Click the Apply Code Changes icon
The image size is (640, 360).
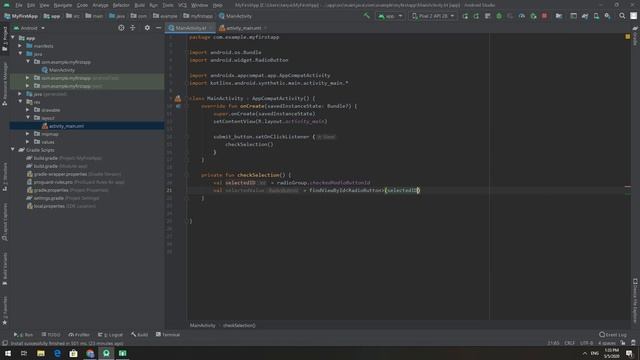point(487,16)
